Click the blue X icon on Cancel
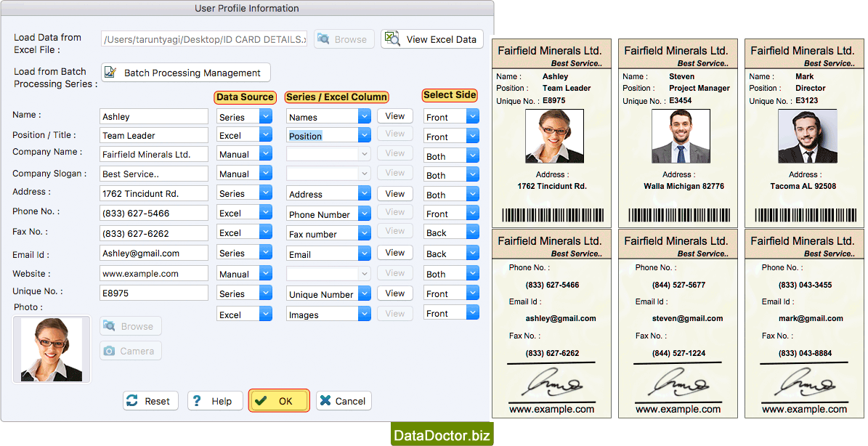This screenshot has width=868, height=446. [325, 401]
